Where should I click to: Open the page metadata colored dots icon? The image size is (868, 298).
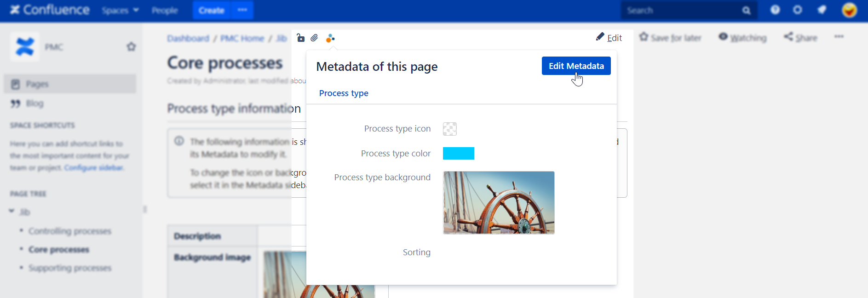coord(330,38)
